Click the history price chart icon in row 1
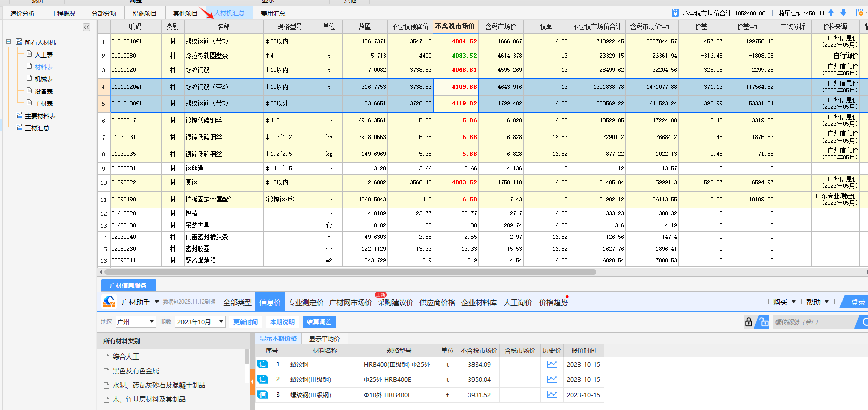The height and width of the screenshot is (410, 868). tap(551, 364)
